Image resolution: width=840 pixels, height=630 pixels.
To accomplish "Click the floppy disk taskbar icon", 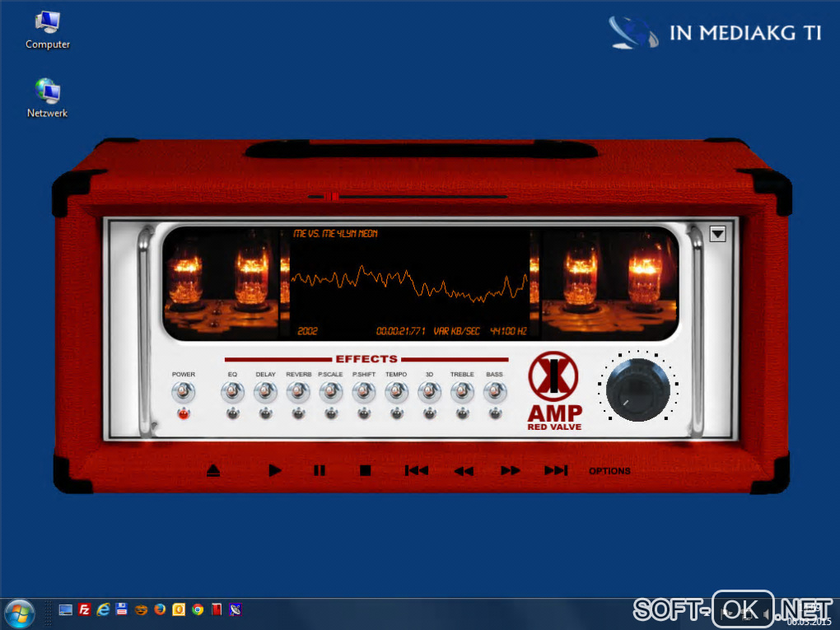I will click(122, 609).
